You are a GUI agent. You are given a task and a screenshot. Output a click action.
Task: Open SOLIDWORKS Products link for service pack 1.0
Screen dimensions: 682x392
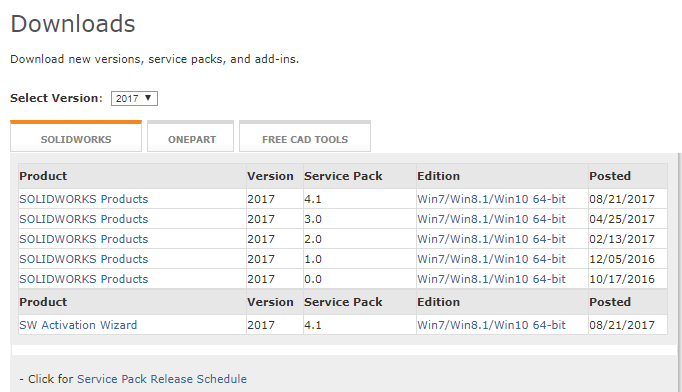tap(84, 259)
